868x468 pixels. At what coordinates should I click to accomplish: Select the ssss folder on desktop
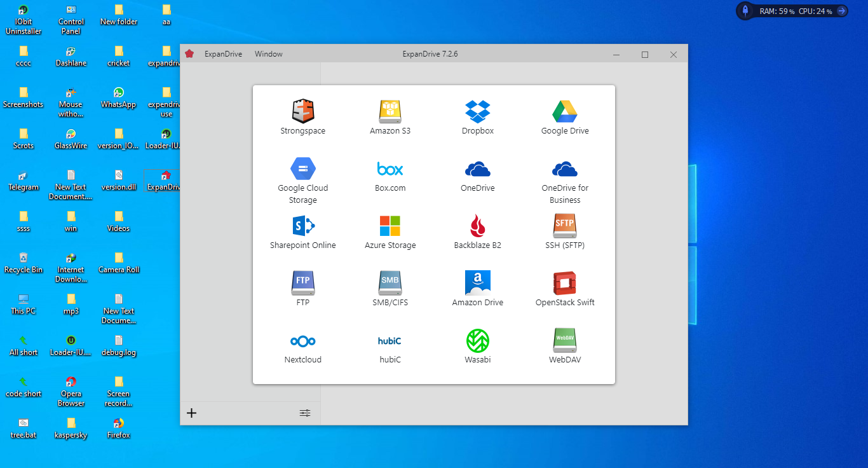[24, 221]
